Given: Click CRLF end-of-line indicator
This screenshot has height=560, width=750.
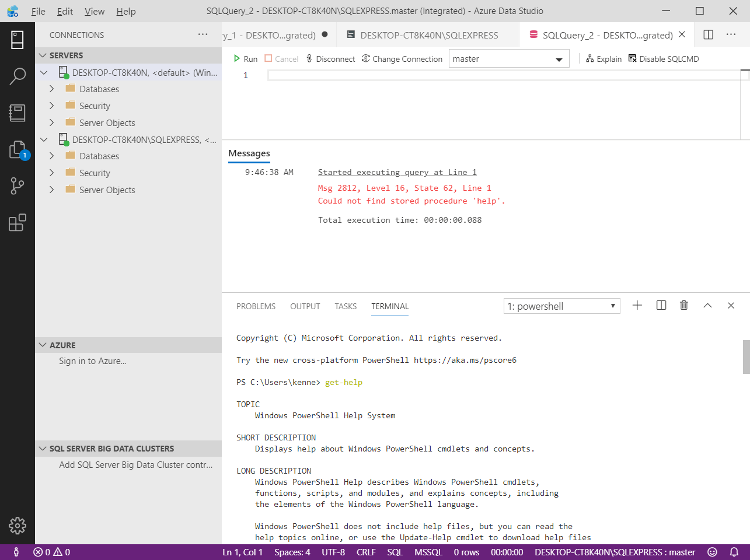Looking at the screenshot, I should [366, 552].
